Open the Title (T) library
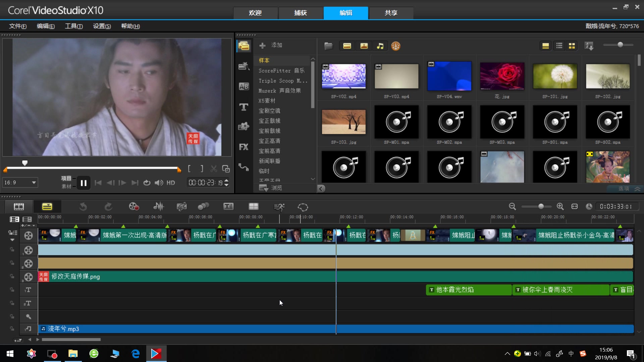The image size is (644, 362). [x=244, y=107]
